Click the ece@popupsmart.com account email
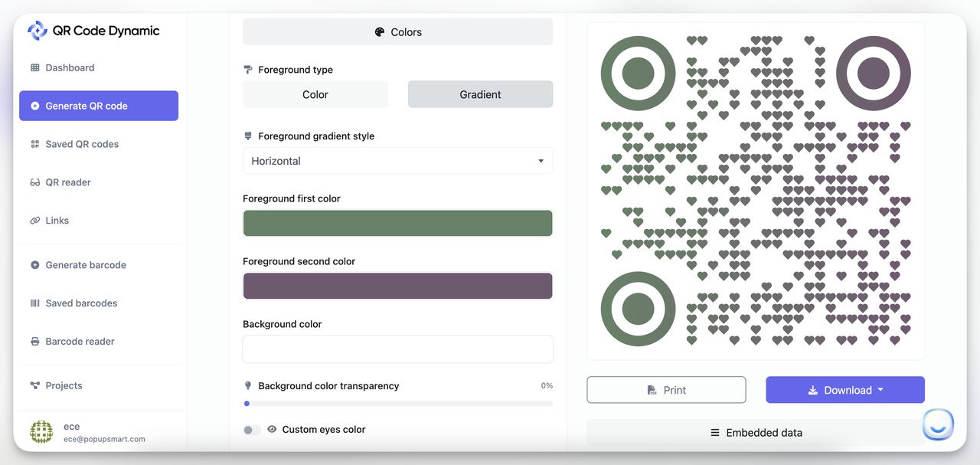980x465 pixels. pos(104,439)
